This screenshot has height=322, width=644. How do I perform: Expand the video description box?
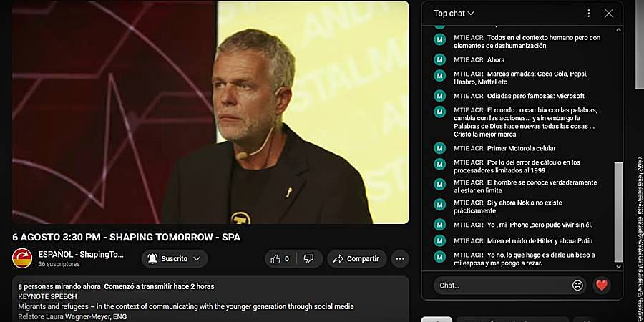coord(210,299)
